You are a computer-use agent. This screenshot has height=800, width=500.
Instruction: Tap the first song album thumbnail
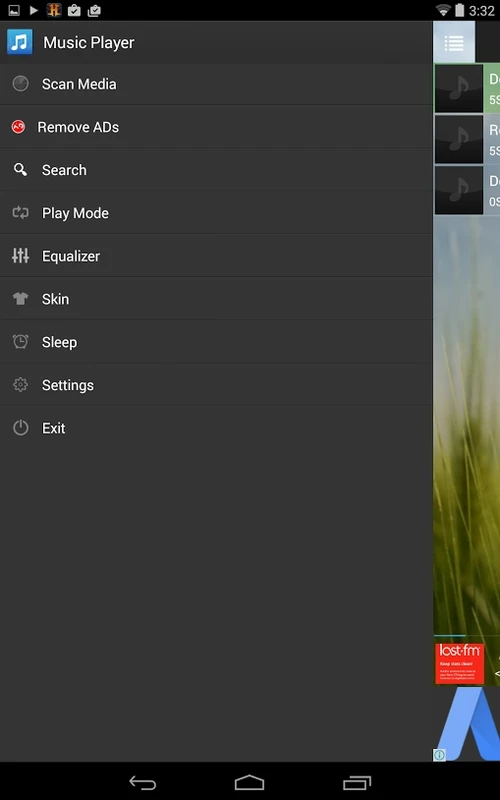click(x=459, y=88)
